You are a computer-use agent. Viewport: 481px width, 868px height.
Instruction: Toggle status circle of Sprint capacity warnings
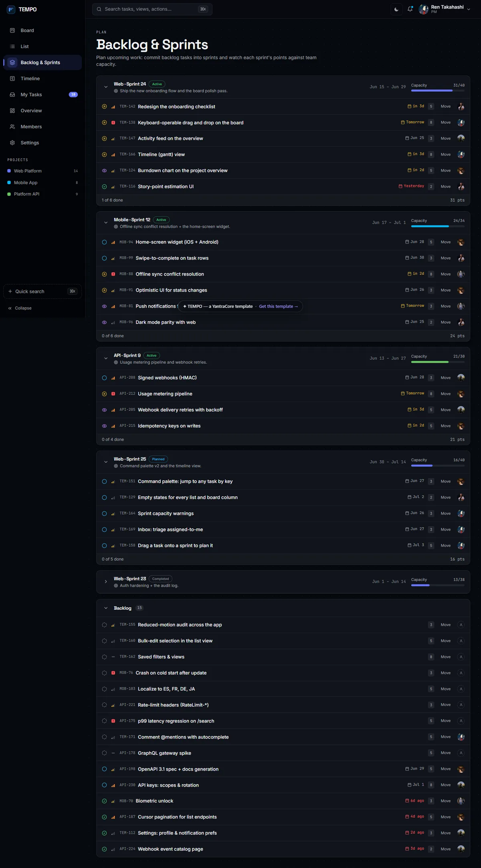pos(104,513)
